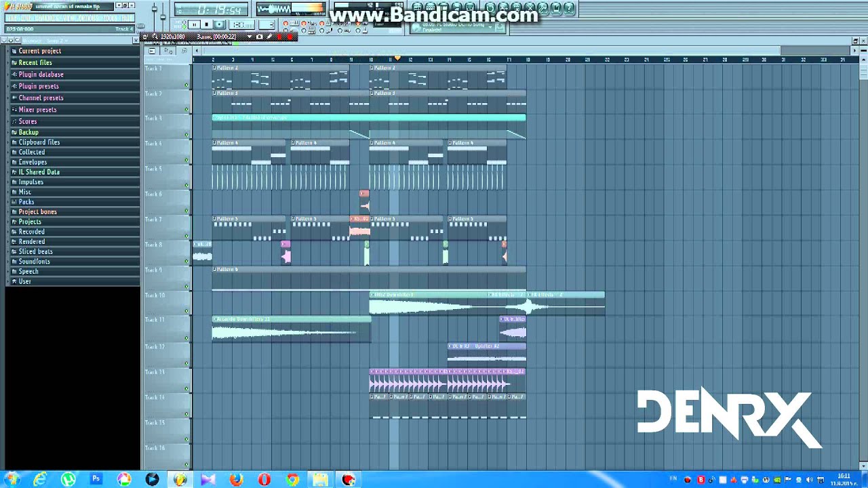This screenshot has width=868, height=488.
Task: Open the pattern selector next to the tempo
Action: coord(267,24)
